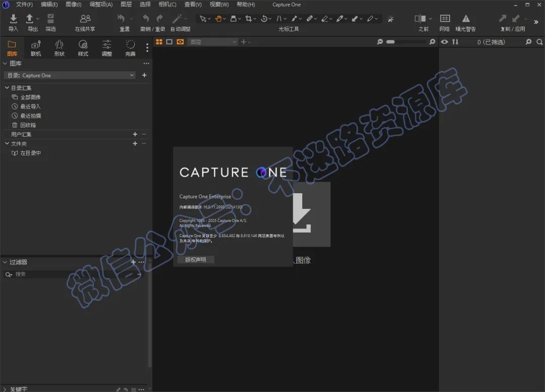This screenshot has height=392, width=545.
Task: Open the 帮助(H) menu
Action: 245,5
